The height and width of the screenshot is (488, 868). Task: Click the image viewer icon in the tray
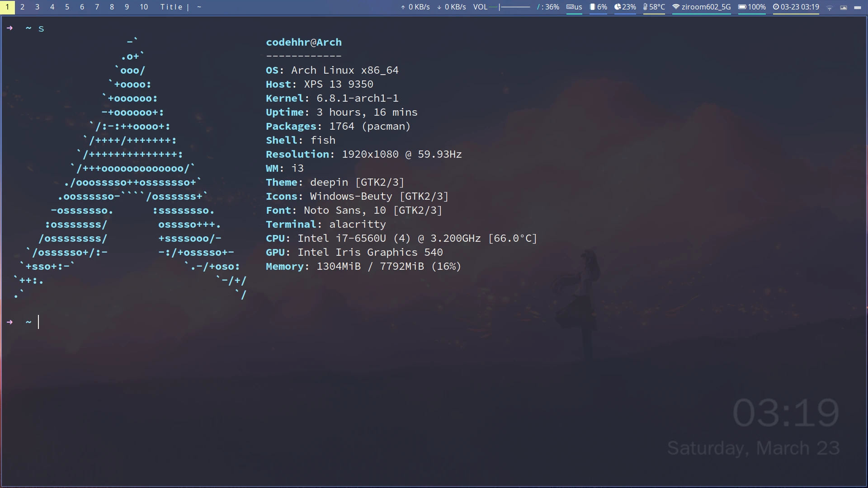coord(844,8)
